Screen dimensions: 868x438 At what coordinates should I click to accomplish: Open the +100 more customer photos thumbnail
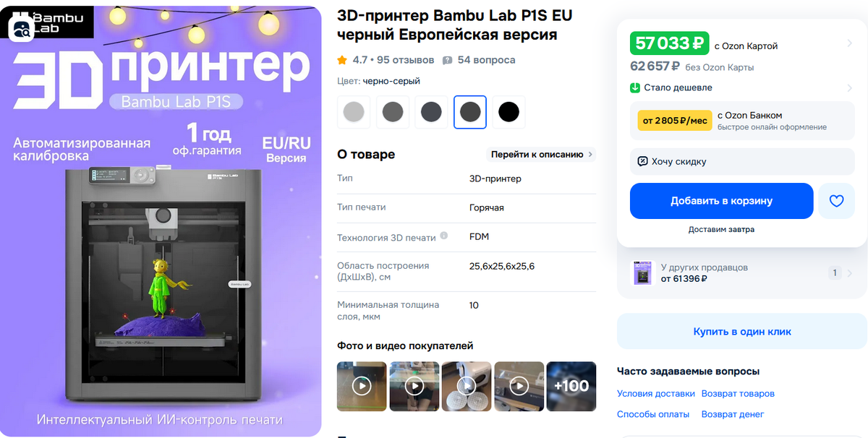pos(571,387)
